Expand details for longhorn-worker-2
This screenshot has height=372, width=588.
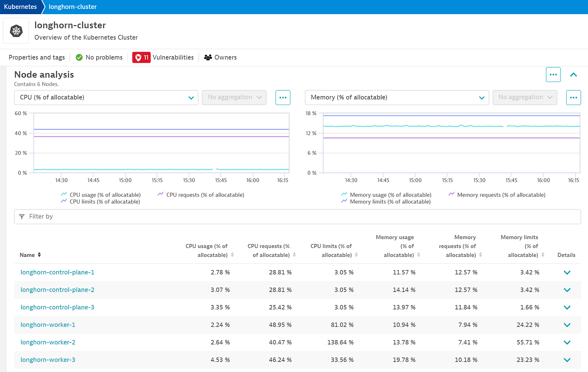(x=567, y=343)
